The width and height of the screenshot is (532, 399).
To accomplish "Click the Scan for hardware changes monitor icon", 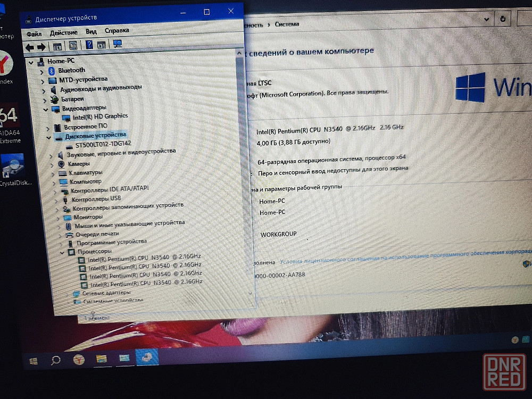I will pyautogui.click(x=118, y=44).
